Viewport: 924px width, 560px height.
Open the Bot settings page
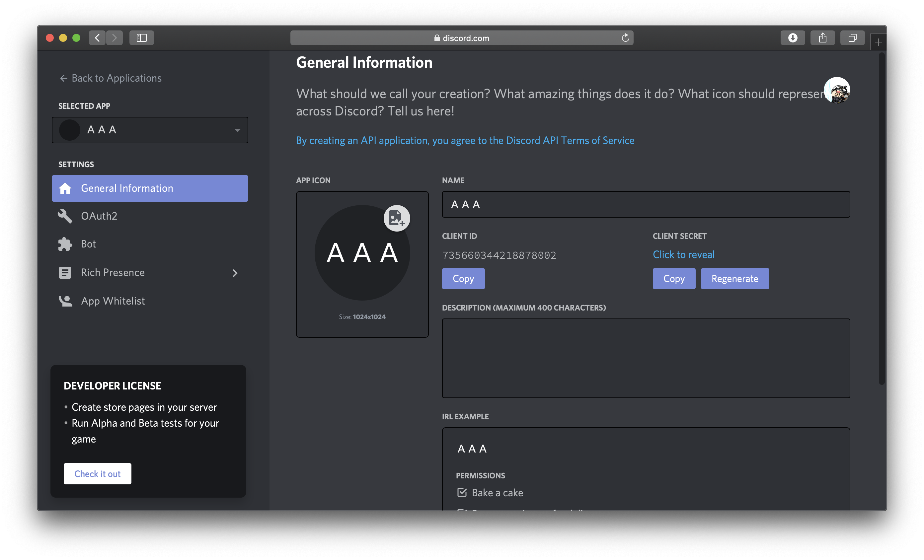(89, 244)
